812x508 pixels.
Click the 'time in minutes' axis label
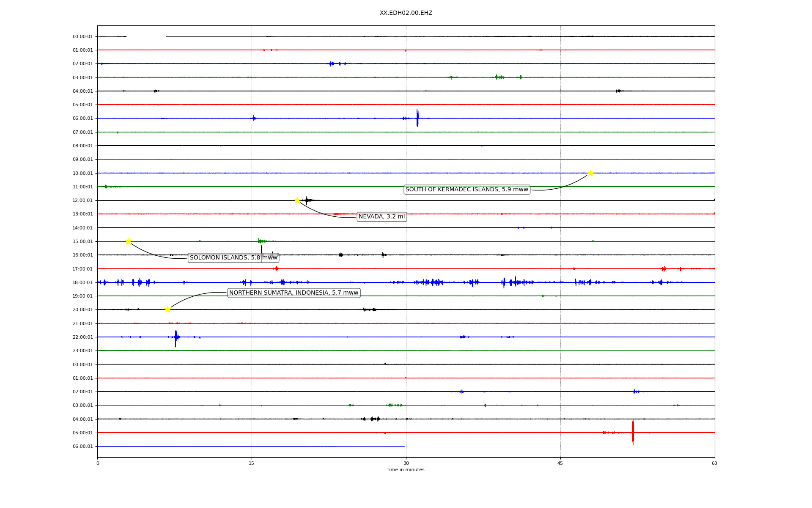406,470
